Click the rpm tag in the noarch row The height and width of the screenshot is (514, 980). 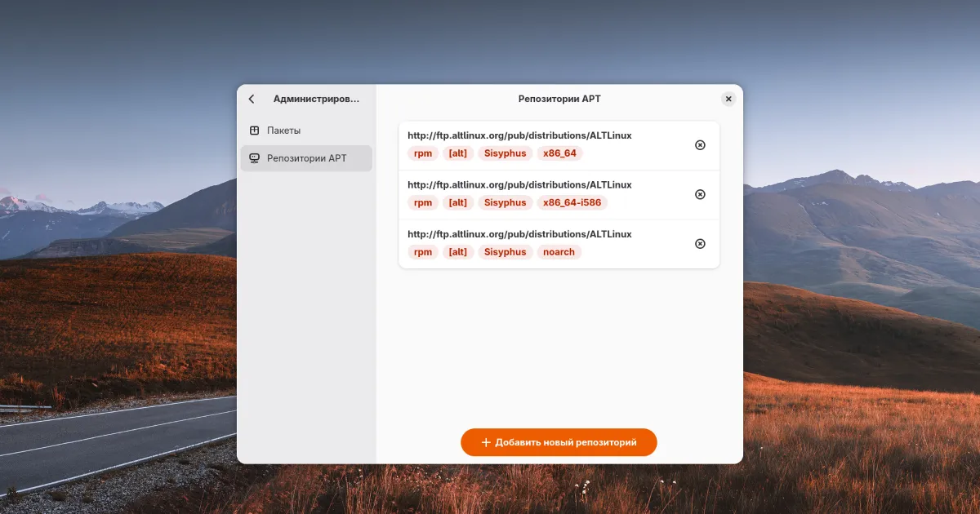[423, 252]
